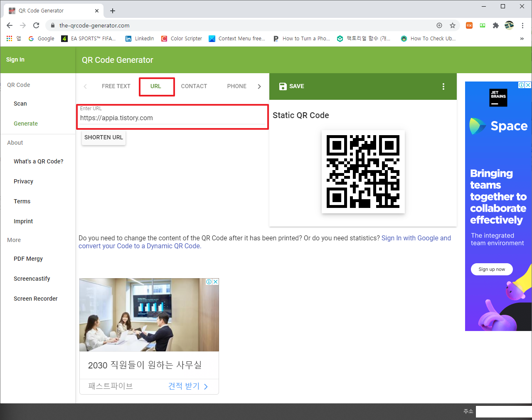This screenshot has height=420, width=532.
Task: Close the office ad with its X
Action: pyautogui.click(x=216, y=282)
